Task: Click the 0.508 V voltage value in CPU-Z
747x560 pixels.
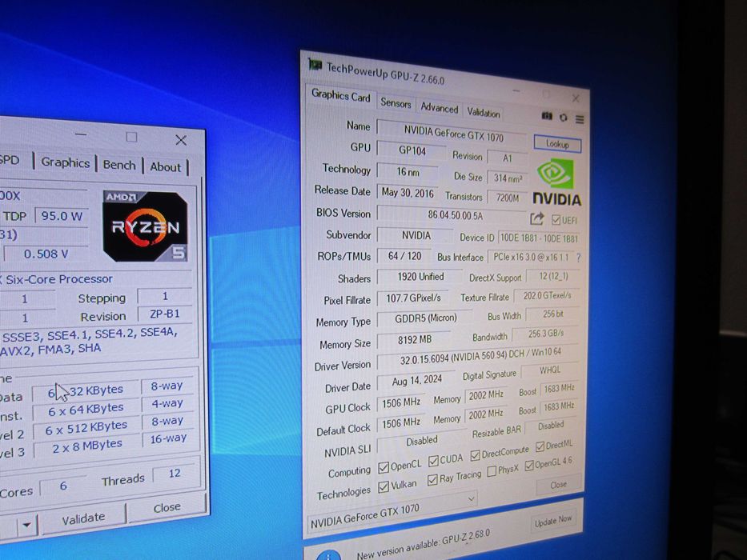Action: coord(46,254)
